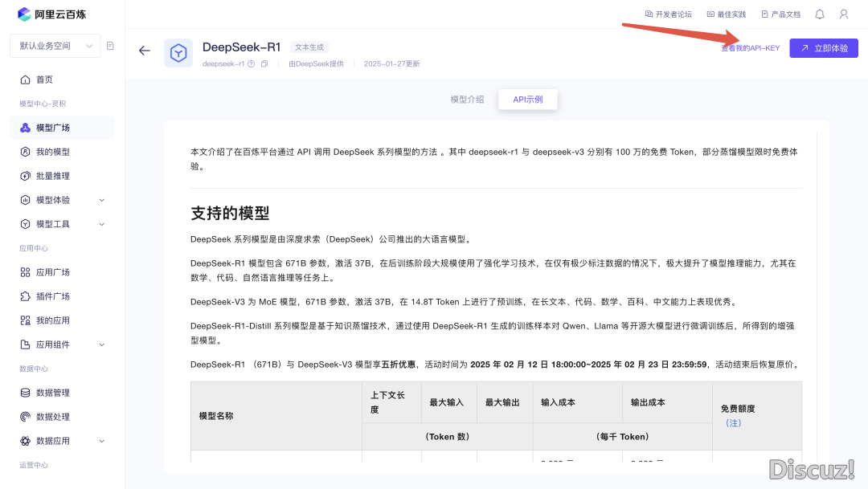Open 数据管理 in the sidebar
Image resolution: width=868 pixels, height=489 pixels.
52,393
